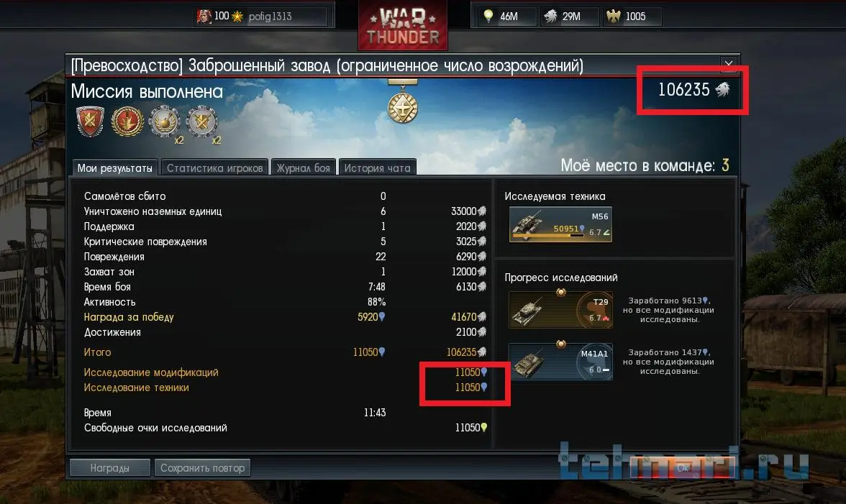The image size is (846, 504).
Task: Click the golden eagles currency icon 1005
Action: coord(614,16)
